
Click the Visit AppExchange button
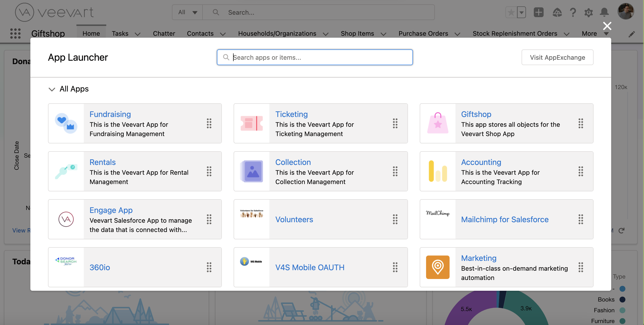point(557,58)
